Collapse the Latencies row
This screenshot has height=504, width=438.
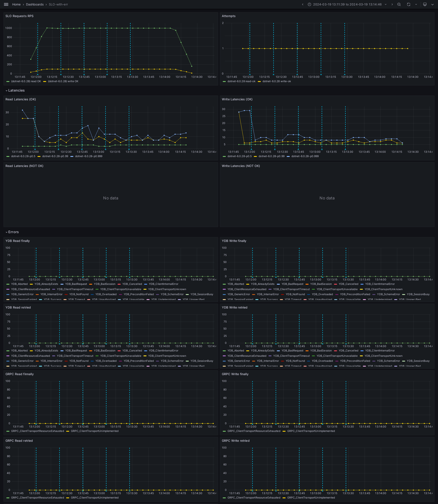[x=15, y=91]
